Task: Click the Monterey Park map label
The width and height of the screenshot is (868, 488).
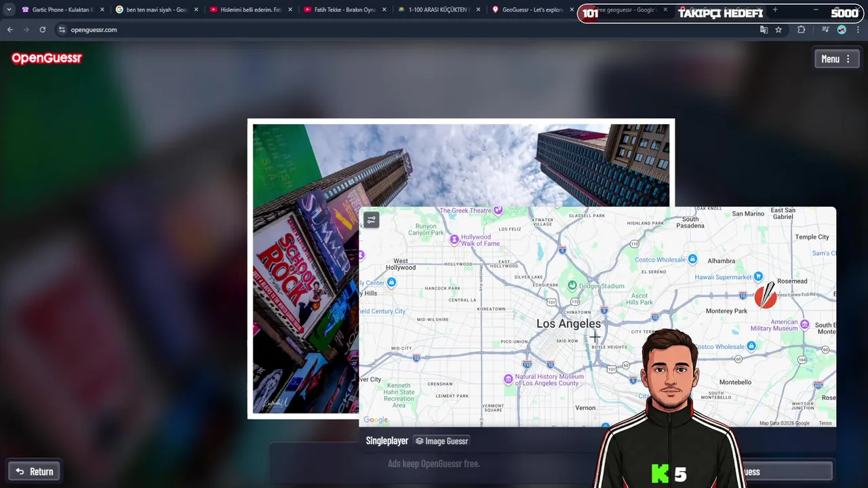Action: tap(726, 311)
